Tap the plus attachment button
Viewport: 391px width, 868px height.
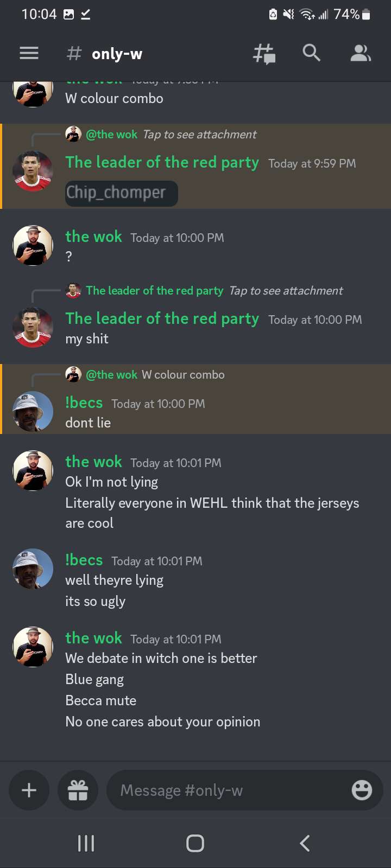click(x=29, y=790)
